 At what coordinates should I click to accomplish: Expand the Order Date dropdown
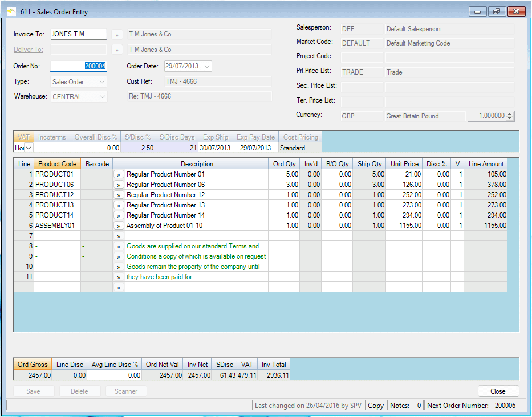206,66
